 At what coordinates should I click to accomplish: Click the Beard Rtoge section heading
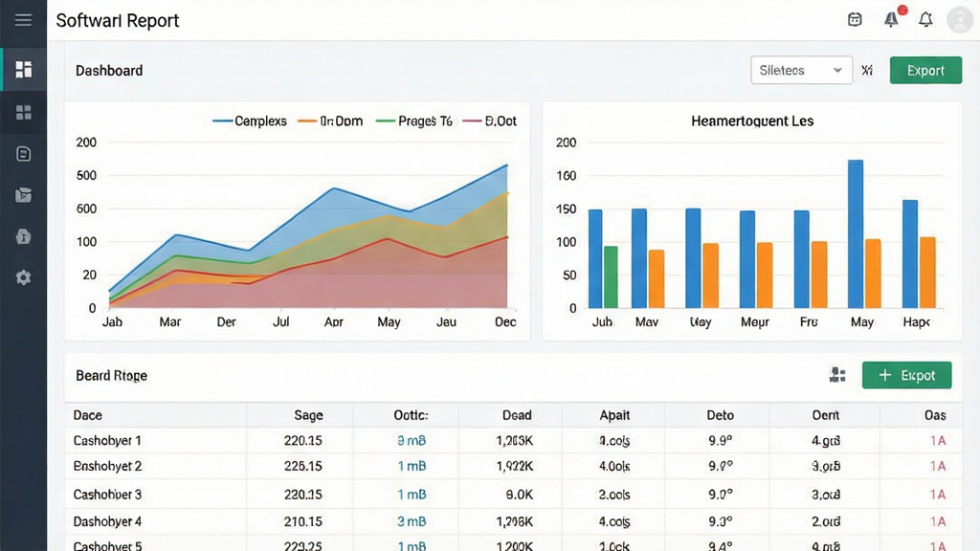[x=111, y=375]
